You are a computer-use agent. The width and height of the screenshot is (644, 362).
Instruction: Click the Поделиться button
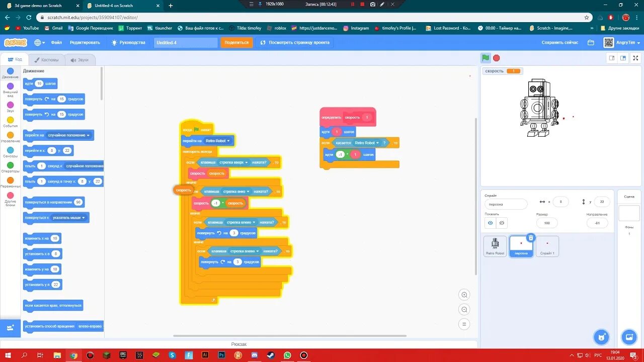[x=236, y=43]
